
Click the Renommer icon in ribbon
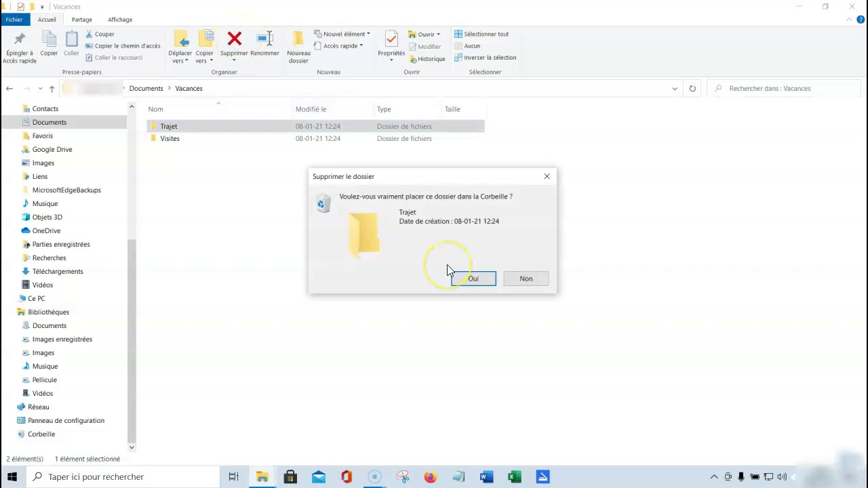click(x=264, y=39)
